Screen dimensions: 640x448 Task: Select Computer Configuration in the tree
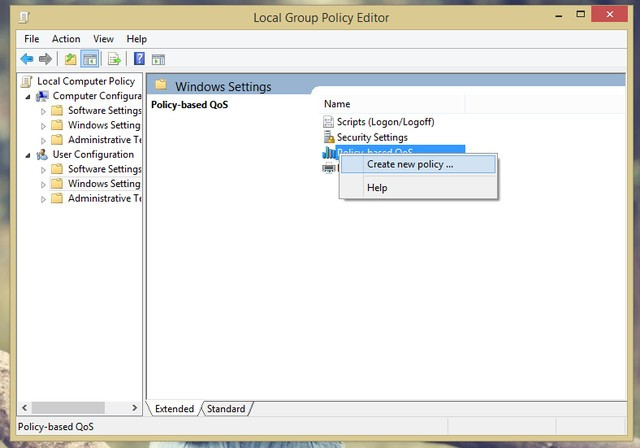click(x=97, y=96)
